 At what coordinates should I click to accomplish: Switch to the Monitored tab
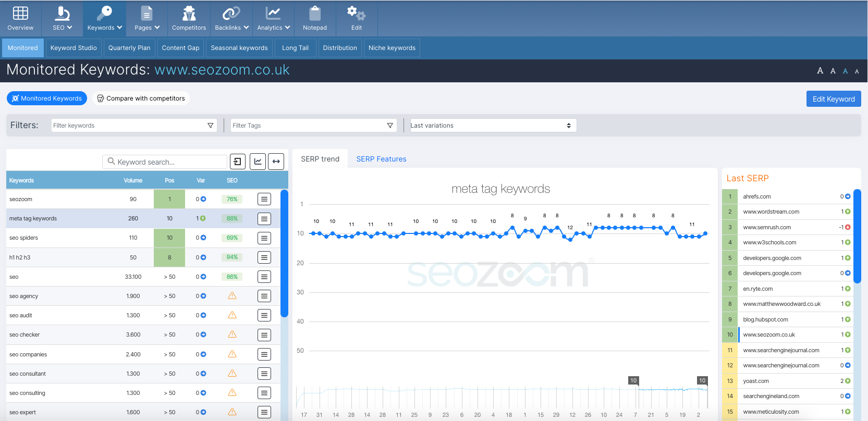[22, 48]
